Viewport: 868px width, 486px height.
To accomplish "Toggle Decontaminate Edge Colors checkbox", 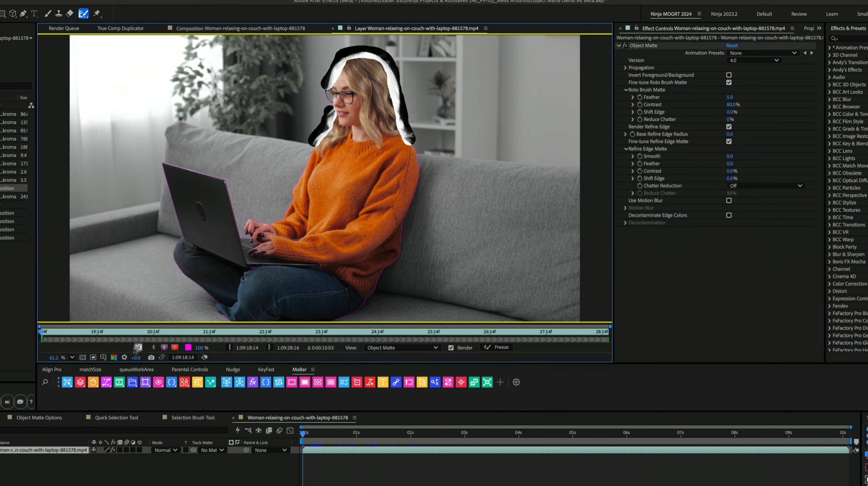I will tap(729, 215).
